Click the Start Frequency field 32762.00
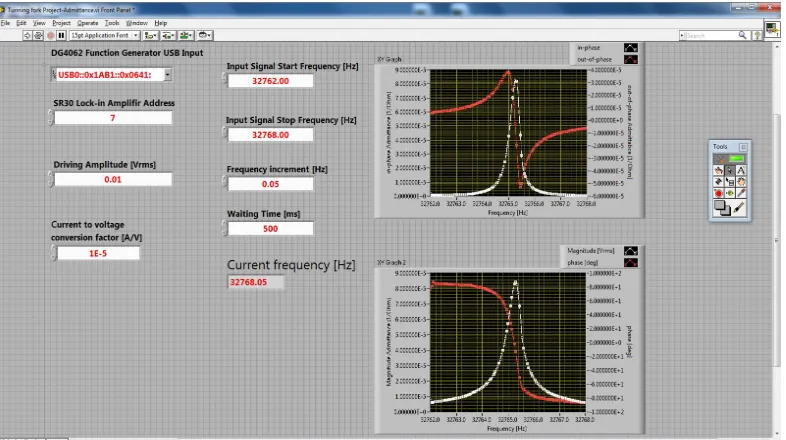The image size is (786, 440). [x=271, y=81]
